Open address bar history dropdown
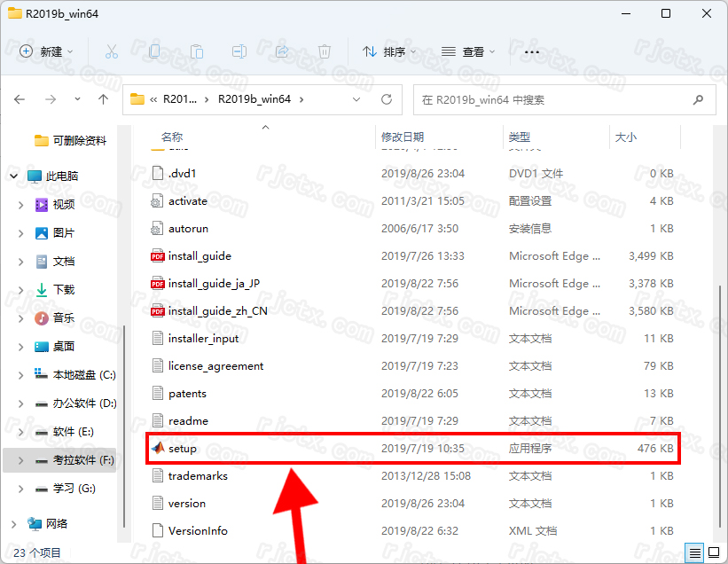Screen dimensions: 728x564 (356, 99)
